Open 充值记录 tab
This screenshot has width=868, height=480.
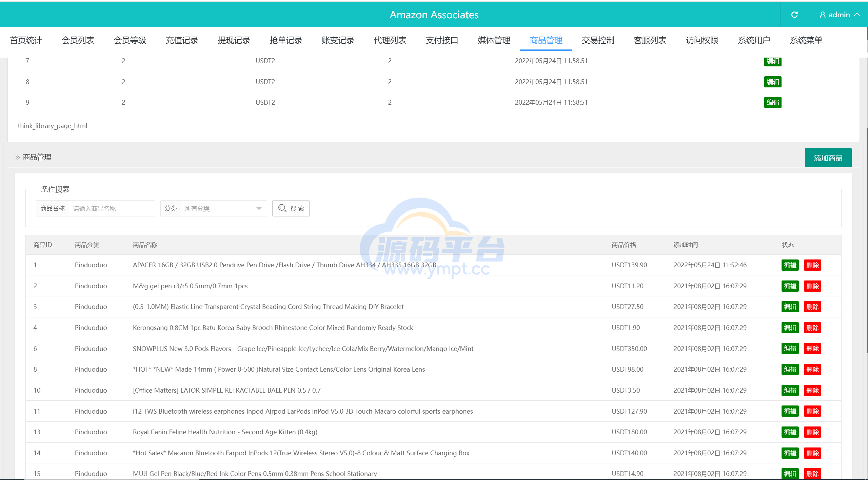tap(182, 40)
